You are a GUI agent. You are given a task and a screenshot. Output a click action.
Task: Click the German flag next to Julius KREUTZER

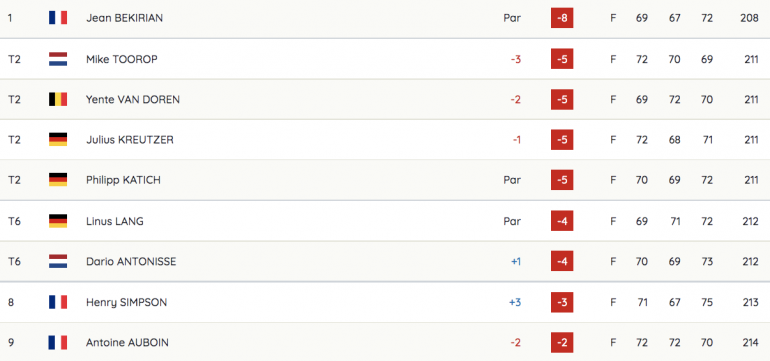[x=58, y=140]
